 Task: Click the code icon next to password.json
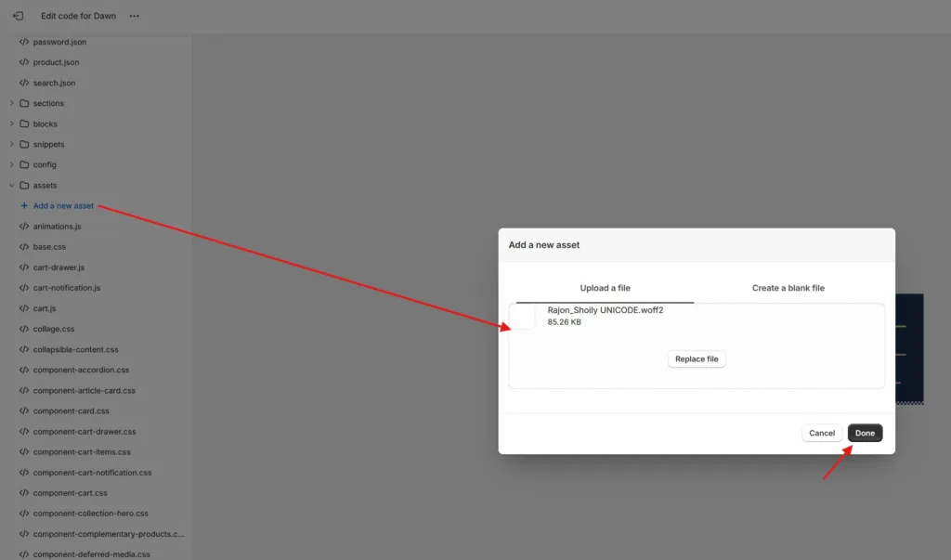click(24, 42)
